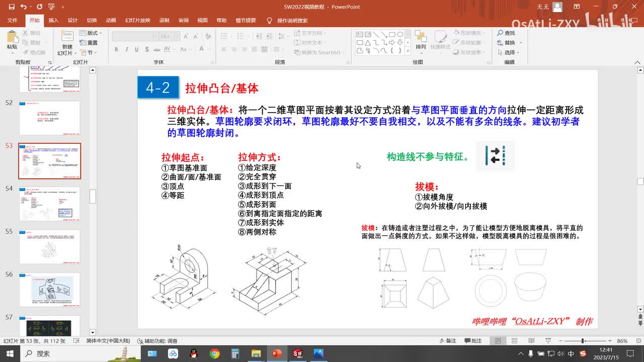Click Windows search box 搜索
644x362 pixels.
82,353
